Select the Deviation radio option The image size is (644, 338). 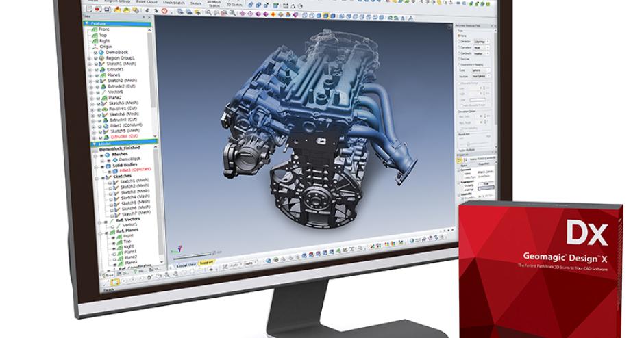coord(460,42)
